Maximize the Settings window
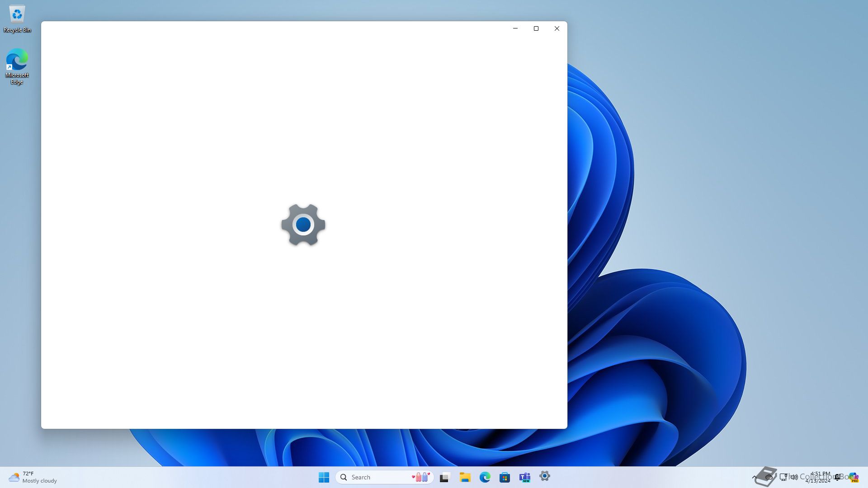This screenshot has width=868, height=488. tap(536, 28)
